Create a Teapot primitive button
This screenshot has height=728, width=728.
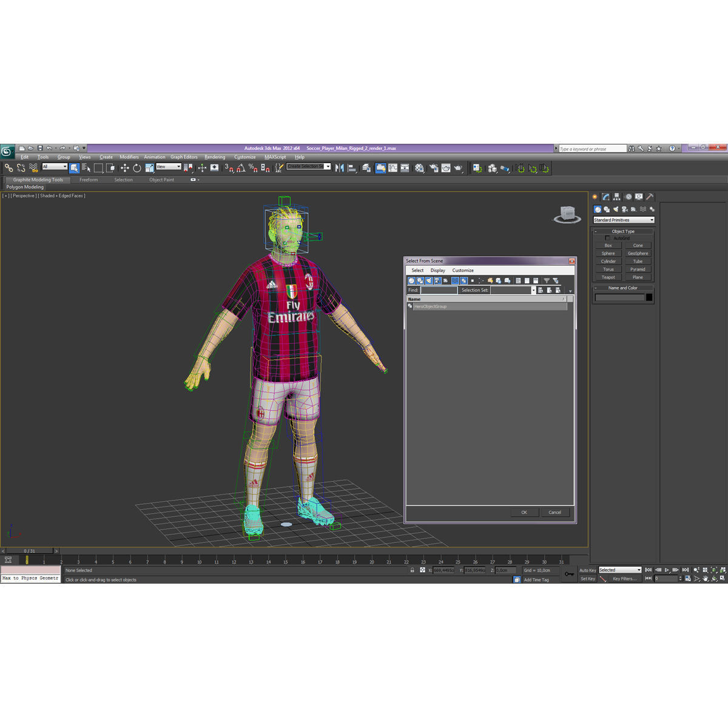click(x=608, y=277)
